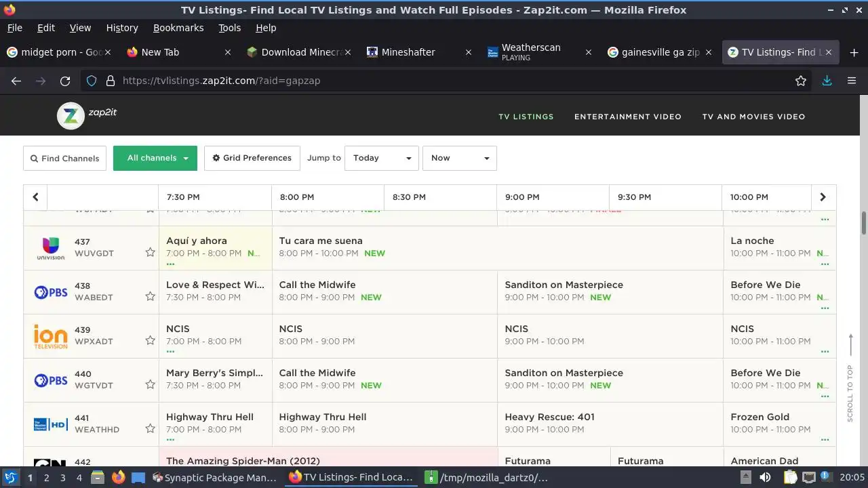This screenshot has width=868, height=488.
Task: Click the Find Channels button
Action: [64, 159]
